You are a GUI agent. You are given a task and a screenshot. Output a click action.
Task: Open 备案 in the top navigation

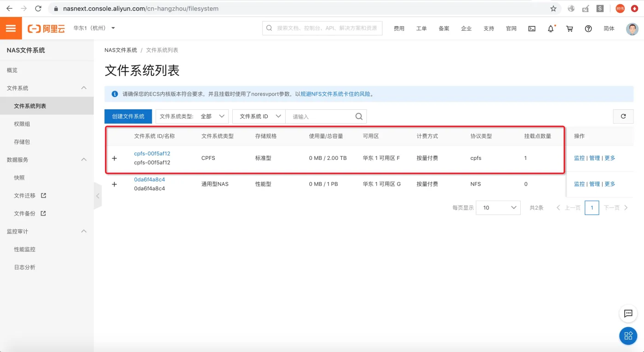(444, 28)
